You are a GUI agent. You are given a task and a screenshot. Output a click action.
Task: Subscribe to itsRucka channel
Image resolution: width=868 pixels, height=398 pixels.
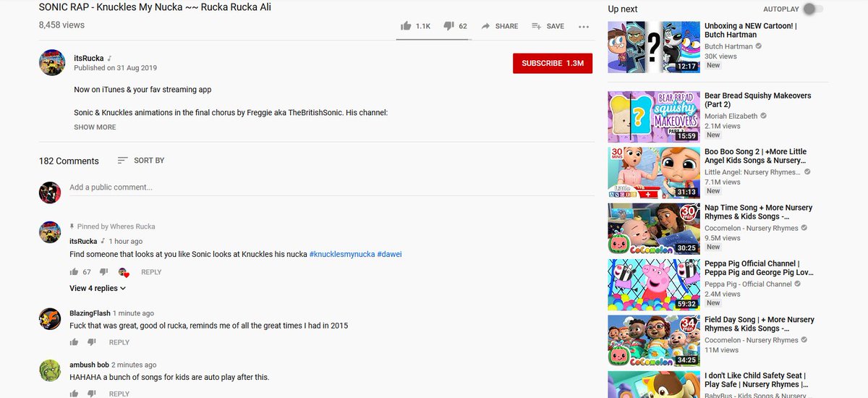tap(553, 64)
